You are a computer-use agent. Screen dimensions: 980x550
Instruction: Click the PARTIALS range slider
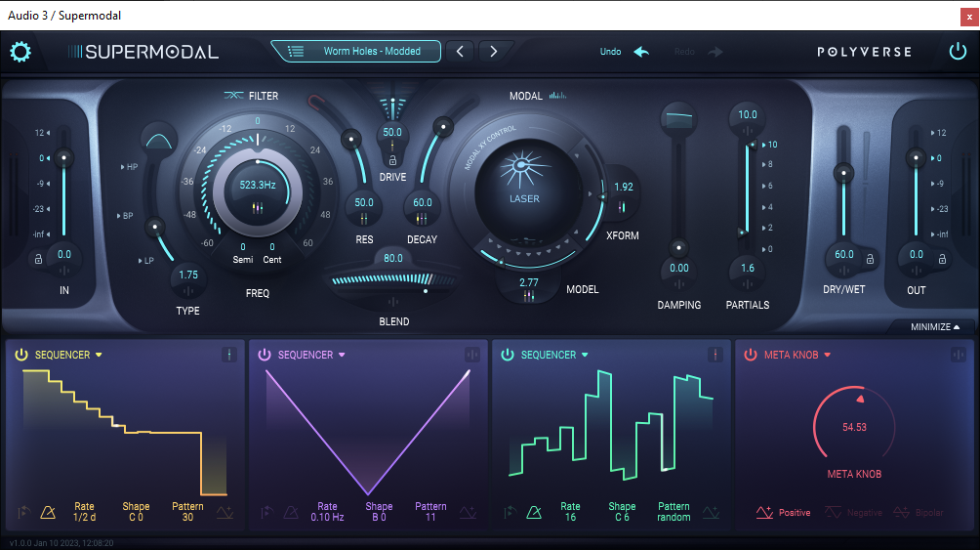tap(747, 188)
